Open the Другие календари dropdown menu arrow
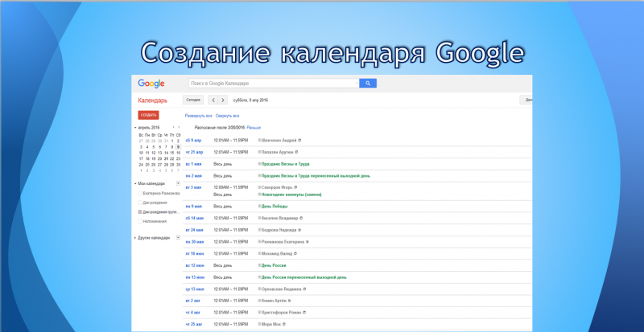Viewport: 644px width, 332px height. 178,238
